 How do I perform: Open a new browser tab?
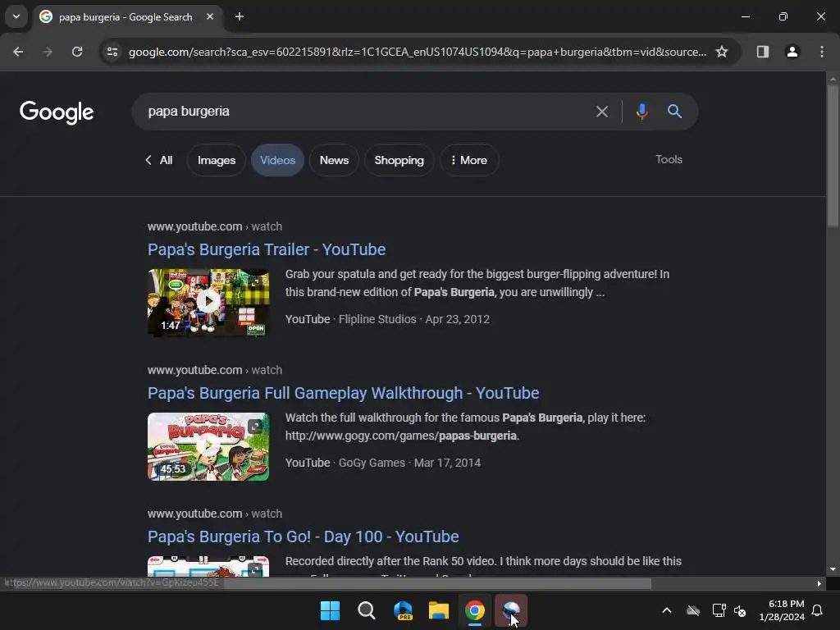point(240,16)
